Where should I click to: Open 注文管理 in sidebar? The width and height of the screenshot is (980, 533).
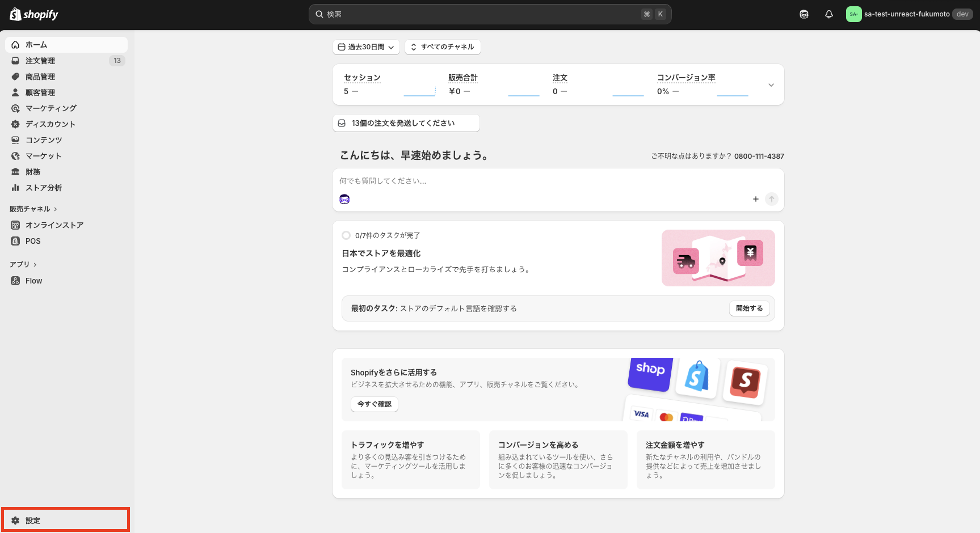pos(66,61)
